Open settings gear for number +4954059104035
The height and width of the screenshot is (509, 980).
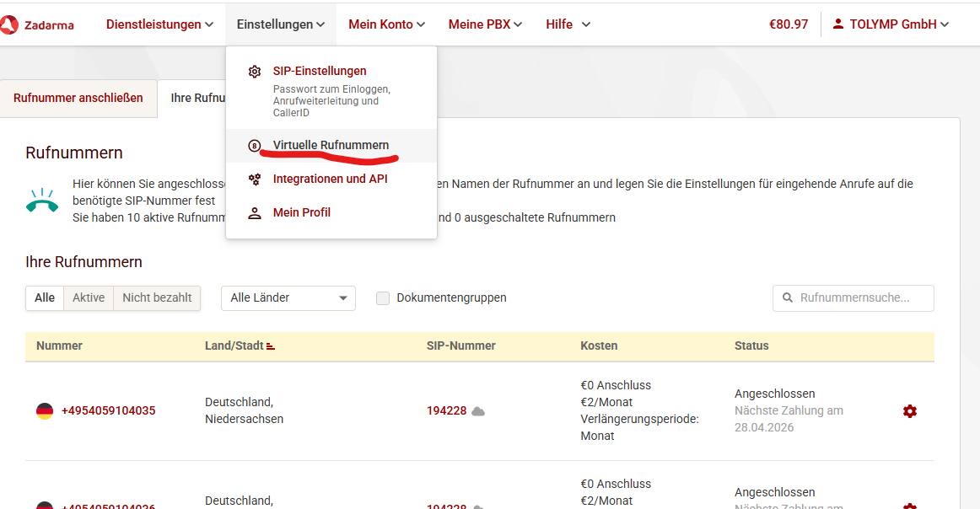pyautogui.click(x=909, y=411)
